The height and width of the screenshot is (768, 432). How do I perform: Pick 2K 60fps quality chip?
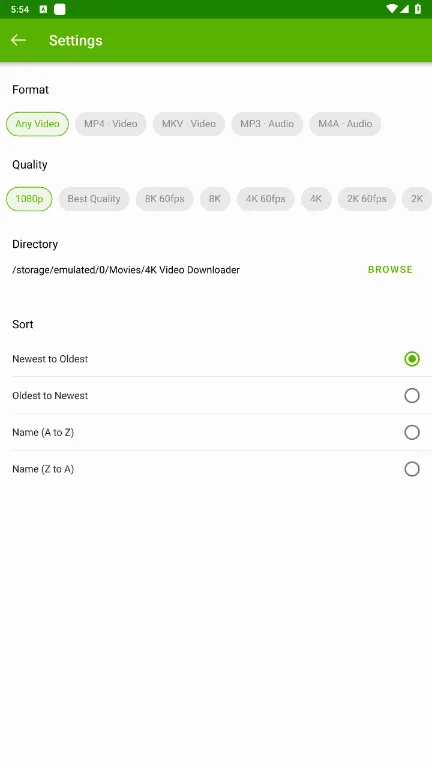(x=367, y=199)
